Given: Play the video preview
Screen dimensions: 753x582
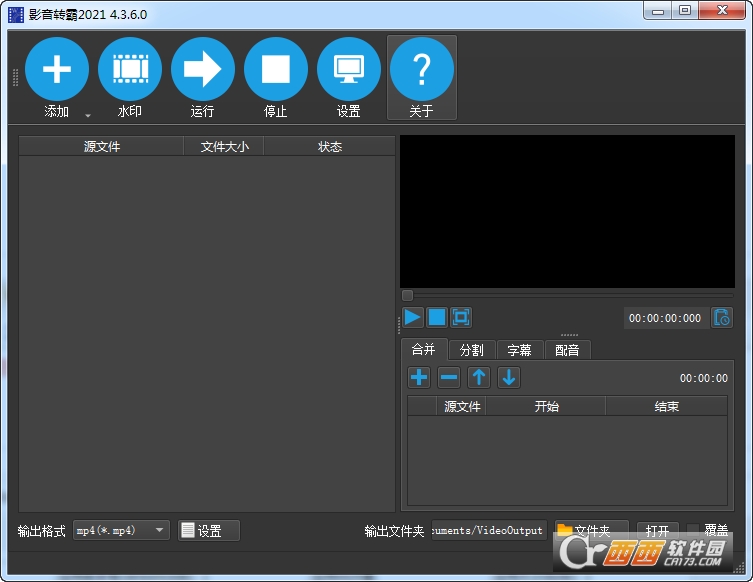Looking at the screenshot, I should (413, 317).
